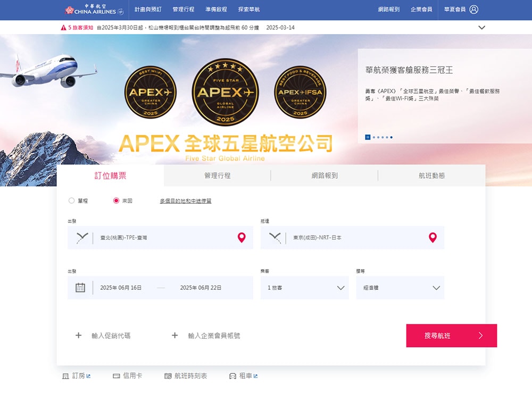The image size is (532, 400).
Task: Open the 多個目的地和中途停留 multi-city link
Action: (x=186, y=201)
